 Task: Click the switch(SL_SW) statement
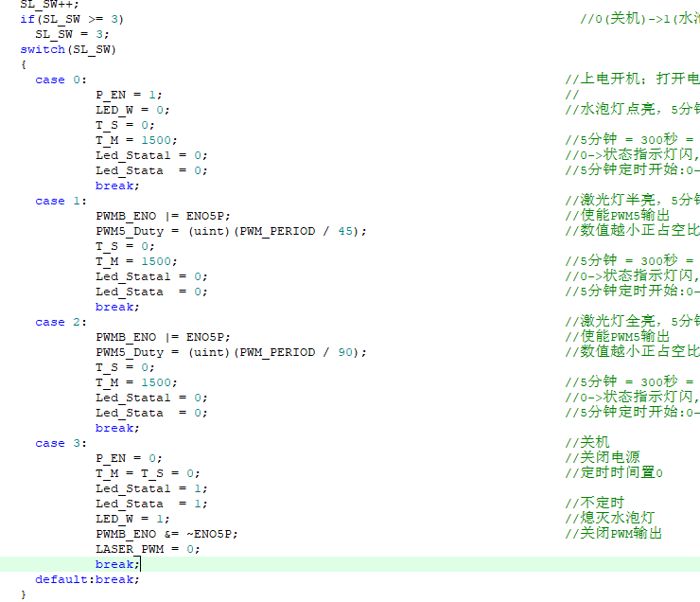coord(68,49)
